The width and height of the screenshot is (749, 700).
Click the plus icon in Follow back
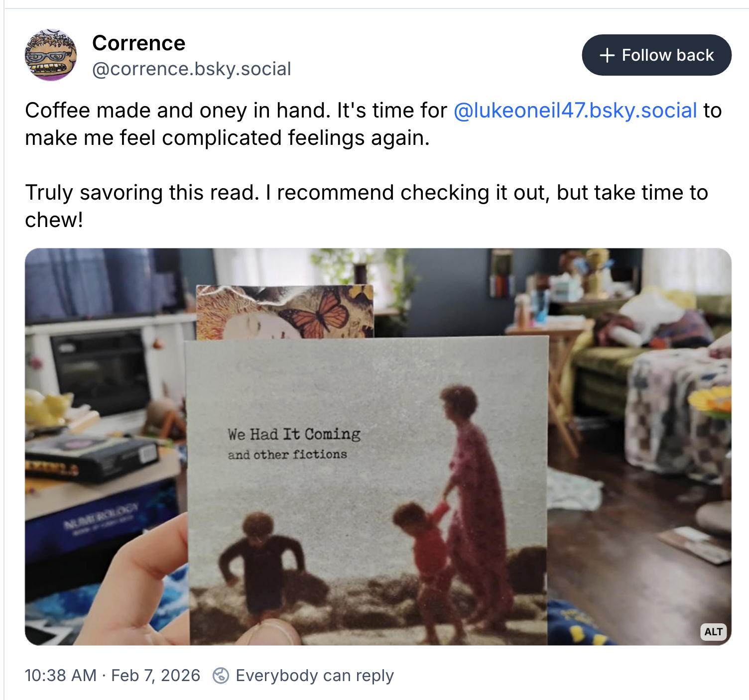pyautogui.click(x=607, y=55)
